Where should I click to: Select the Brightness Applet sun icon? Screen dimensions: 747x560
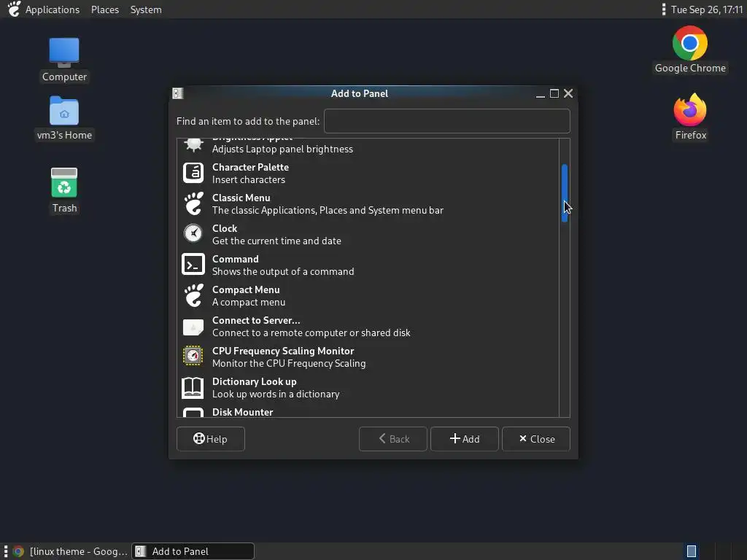tap(193, 144)
